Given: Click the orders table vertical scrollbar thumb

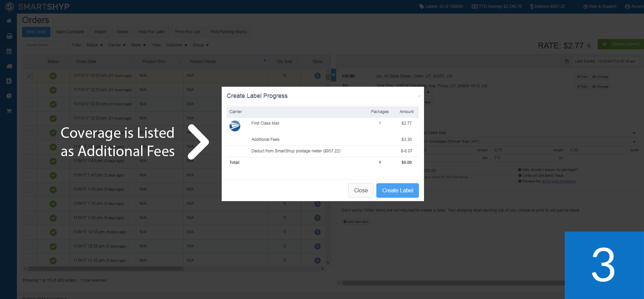Looking at the screenshot, I should [328, 77].
